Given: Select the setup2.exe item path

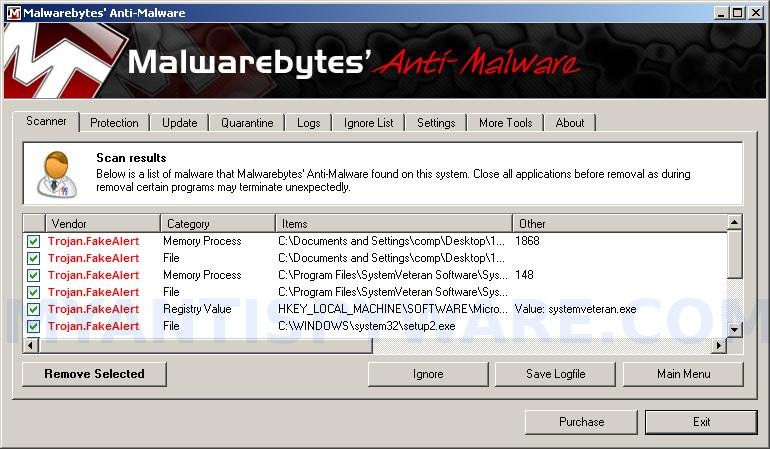Looking at the screenshot, I should coord(366,326).
